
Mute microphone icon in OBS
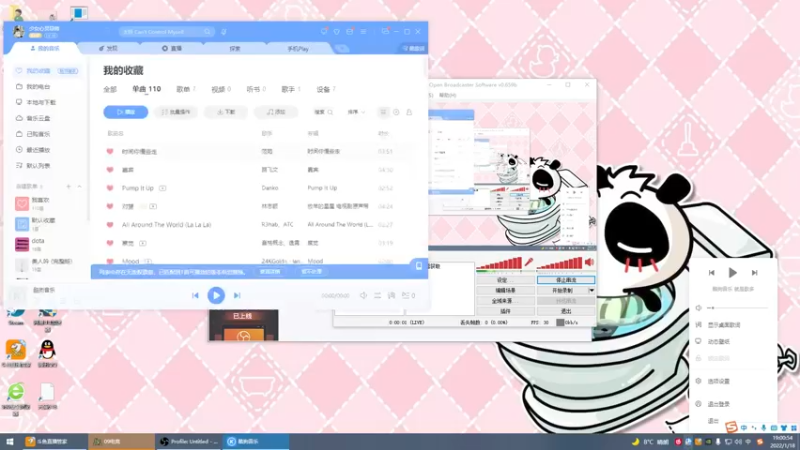tap(529, 262)
